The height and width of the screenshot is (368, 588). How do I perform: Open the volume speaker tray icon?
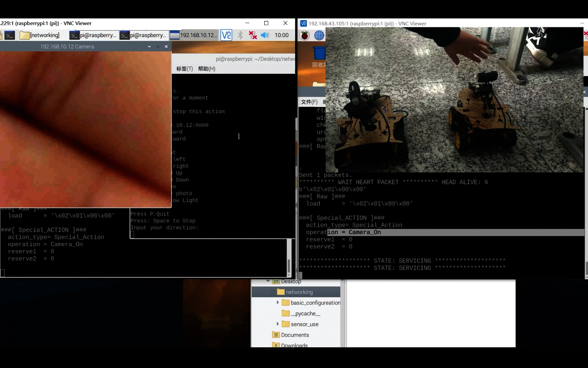(265, 35)
